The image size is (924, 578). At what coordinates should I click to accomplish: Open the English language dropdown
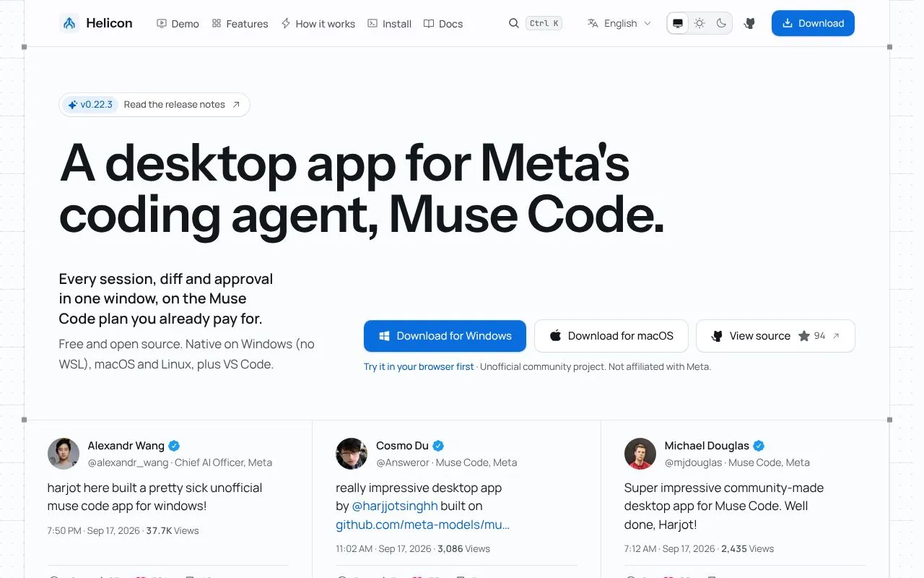619,23
